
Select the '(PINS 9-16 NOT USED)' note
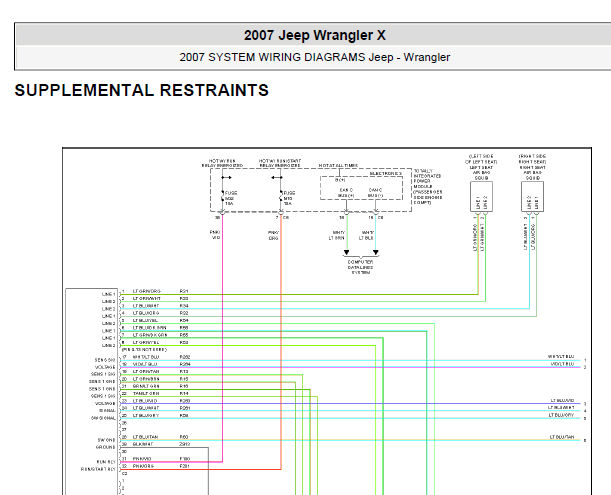click(144, 350)
